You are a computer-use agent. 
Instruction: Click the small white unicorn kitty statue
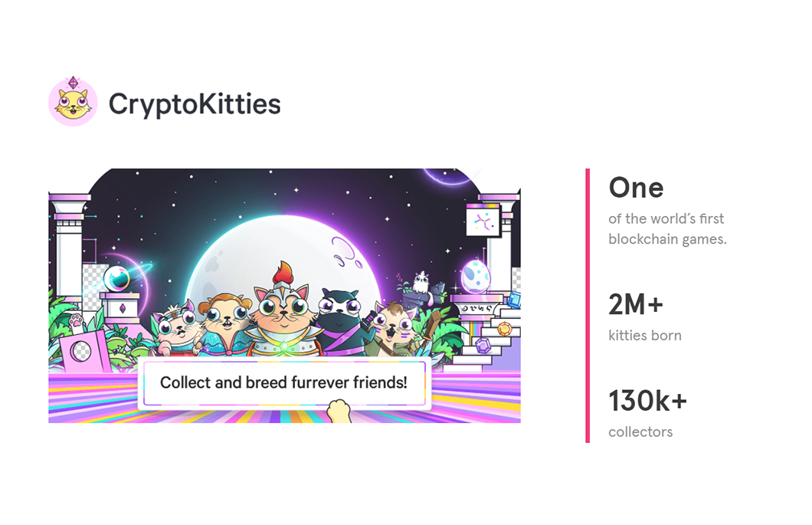pyautogui.click(x=421, y=282)
